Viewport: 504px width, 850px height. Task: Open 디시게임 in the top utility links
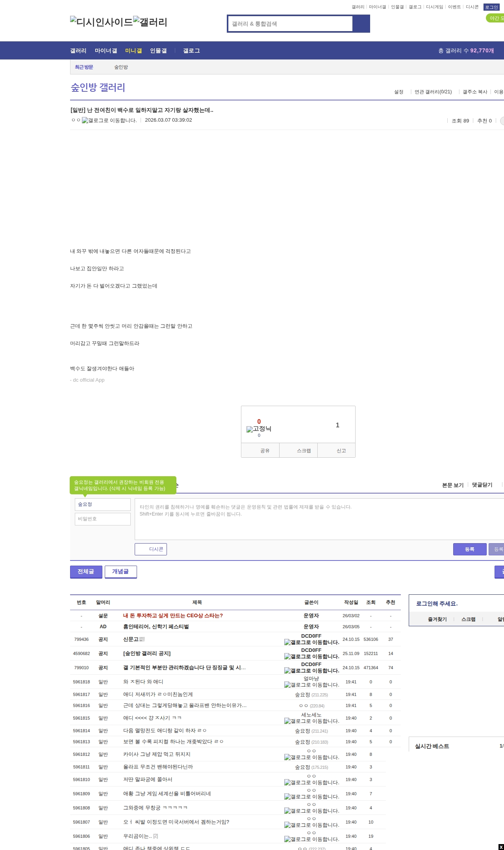tap(434, 7)
